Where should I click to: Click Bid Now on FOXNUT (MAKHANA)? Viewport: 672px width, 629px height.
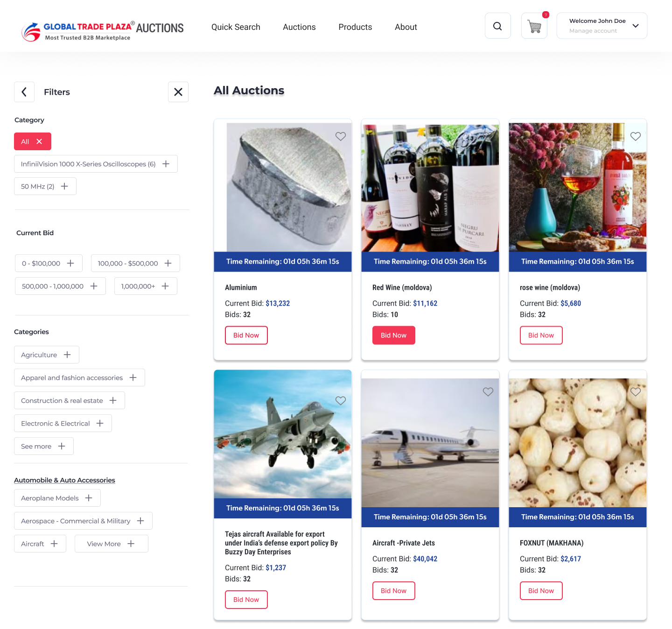pyautogui.click(x=541, y=591)
